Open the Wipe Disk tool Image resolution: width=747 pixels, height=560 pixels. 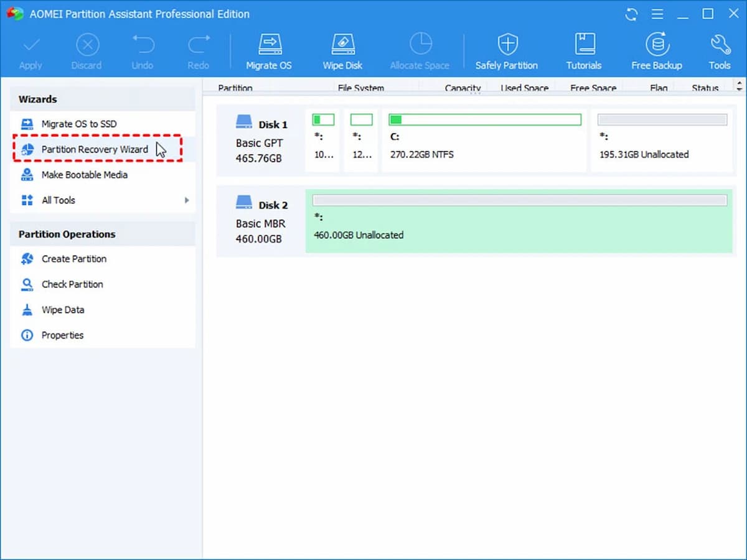click(x=342, y=50)
